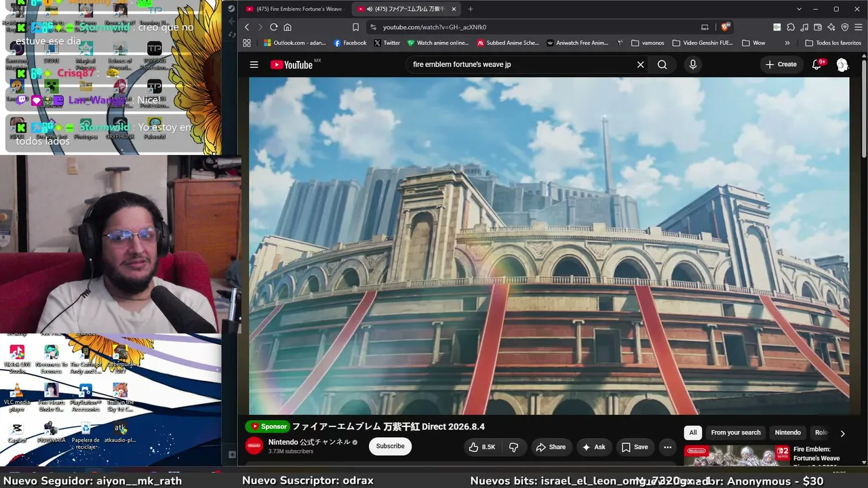Save the video to a playlist
Screen dimensions: 868x488
click(635, 447)
